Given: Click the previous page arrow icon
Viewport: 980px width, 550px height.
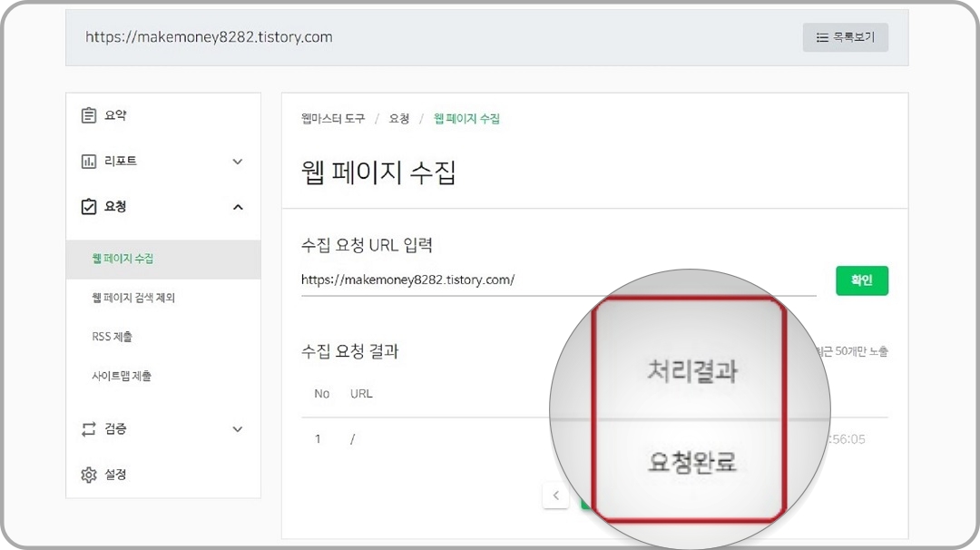Looking at the screenshot, I should point(556,496).
